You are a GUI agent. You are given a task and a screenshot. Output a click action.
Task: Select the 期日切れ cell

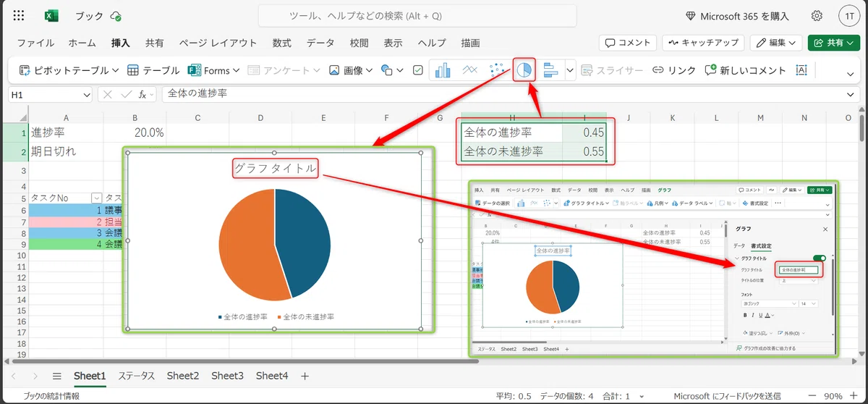point(66,152)
